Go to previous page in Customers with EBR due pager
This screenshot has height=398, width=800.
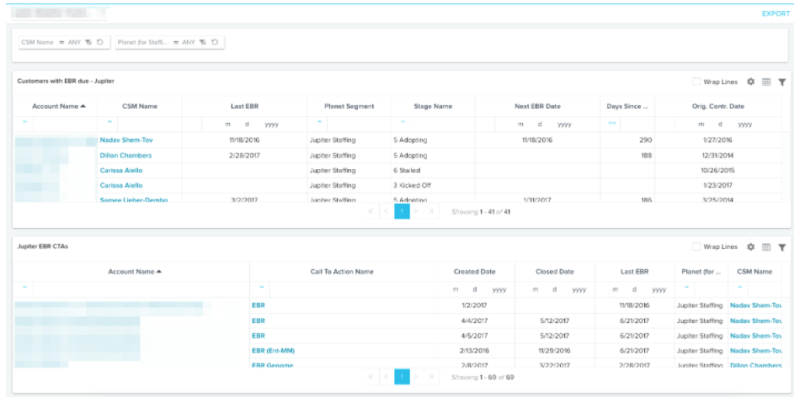[x=386, y=211]
